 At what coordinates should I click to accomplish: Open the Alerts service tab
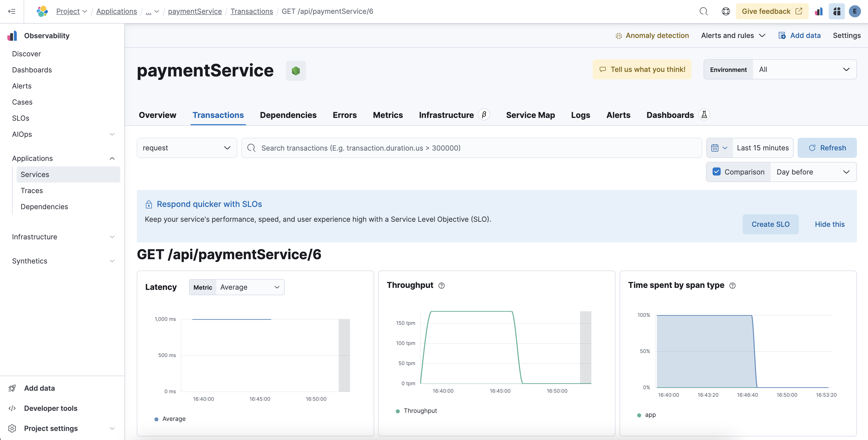618,115
